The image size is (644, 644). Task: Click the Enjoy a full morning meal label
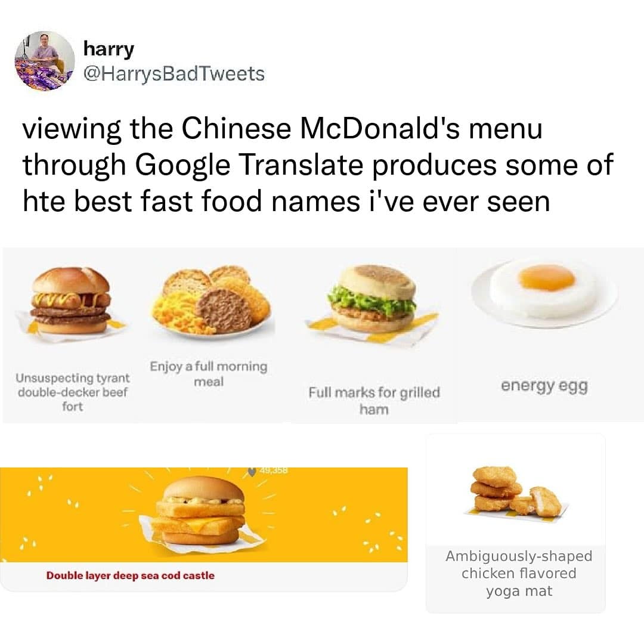tap(209, 373)
